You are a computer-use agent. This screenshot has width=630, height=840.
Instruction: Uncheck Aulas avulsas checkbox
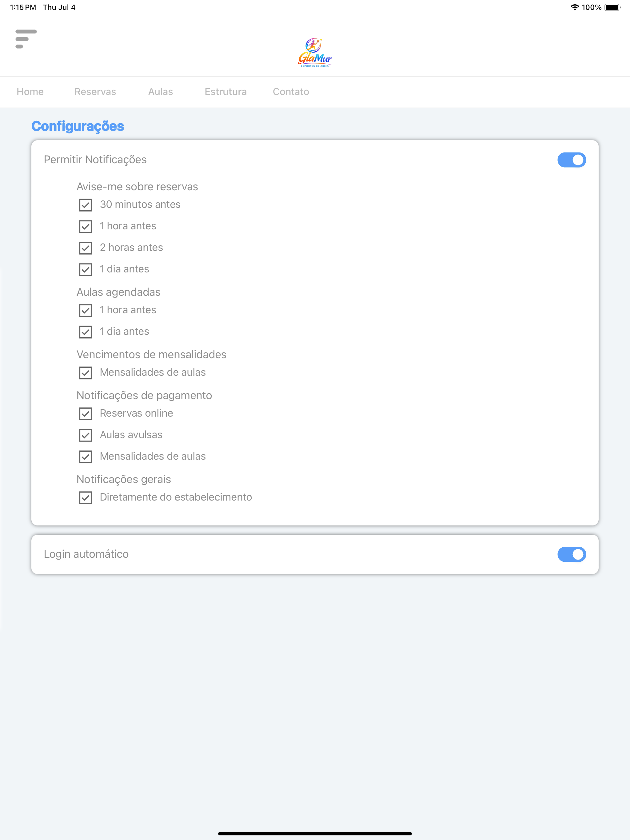coord(86,435)
